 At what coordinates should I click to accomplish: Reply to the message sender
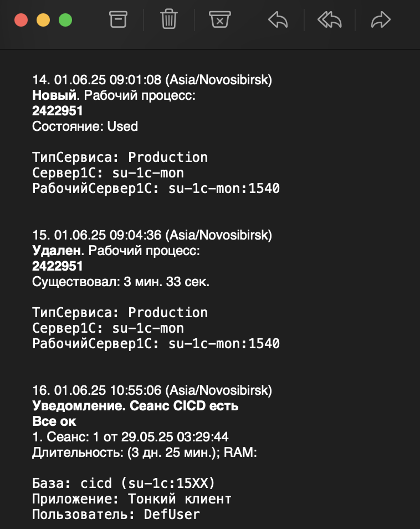pos(278,21)
